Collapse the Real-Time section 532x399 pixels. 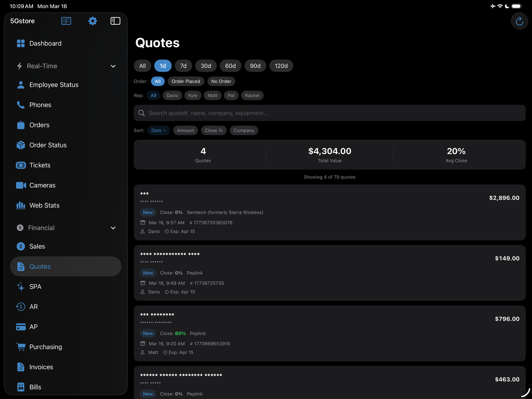pyautogui.click(x=113, y=66)
